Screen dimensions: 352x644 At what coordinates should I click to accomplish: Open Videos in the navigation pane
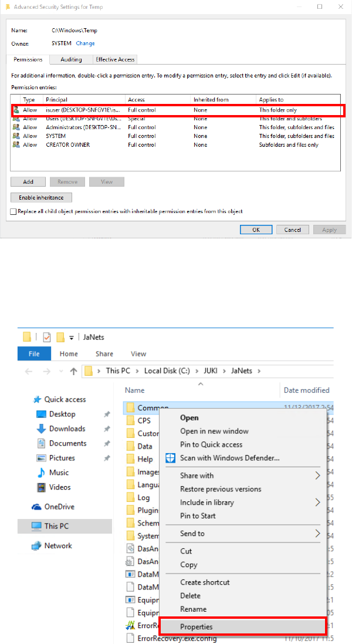tap(59, 487)
